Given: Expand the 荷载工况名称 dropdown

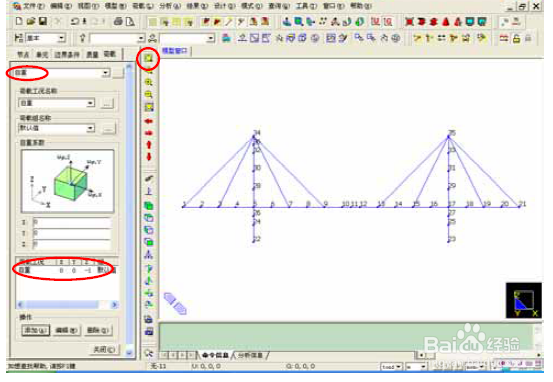Looking at the screenshot, I should click(x=91, y=103).
